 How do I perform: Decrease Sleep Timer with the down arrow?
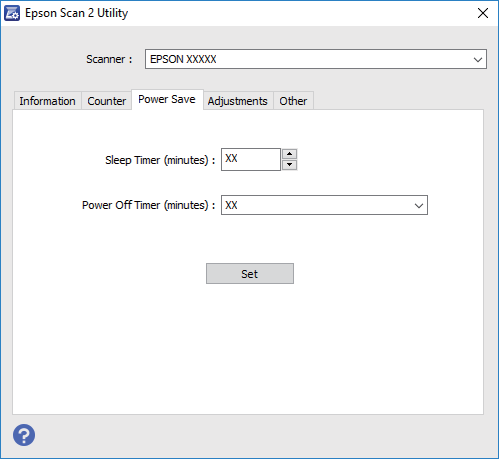(289, 165)
